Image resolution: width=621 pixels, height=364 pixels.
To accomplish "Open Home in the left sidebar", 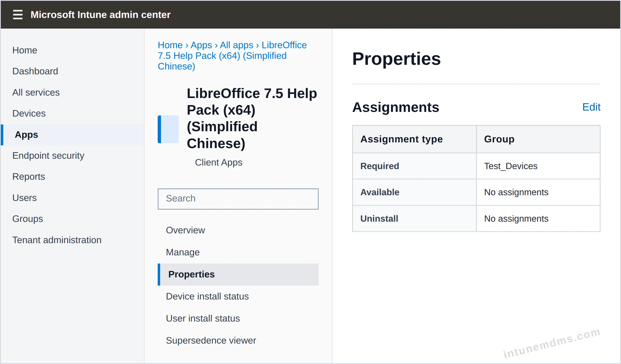I will pyautogui.click(x=25, y=50).
